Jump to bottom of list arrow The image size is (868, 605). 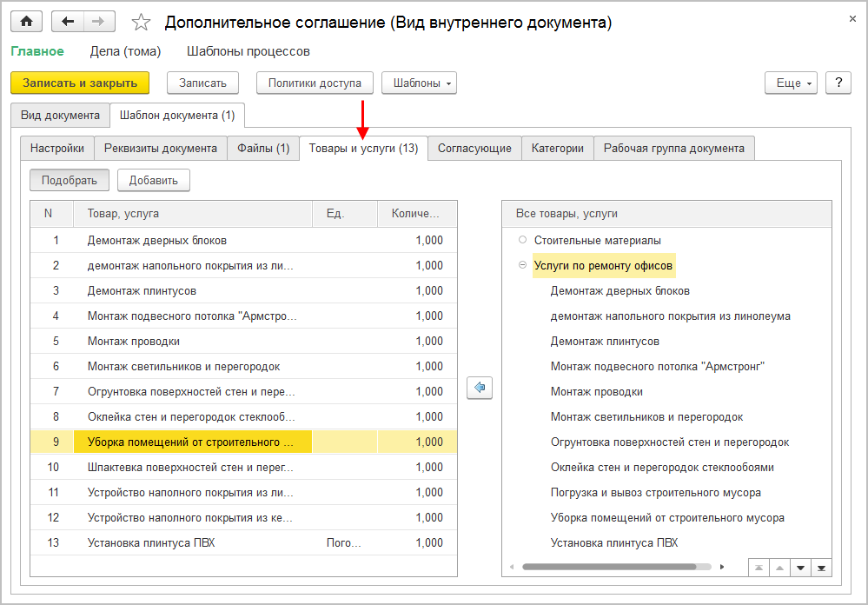[821, 568]
